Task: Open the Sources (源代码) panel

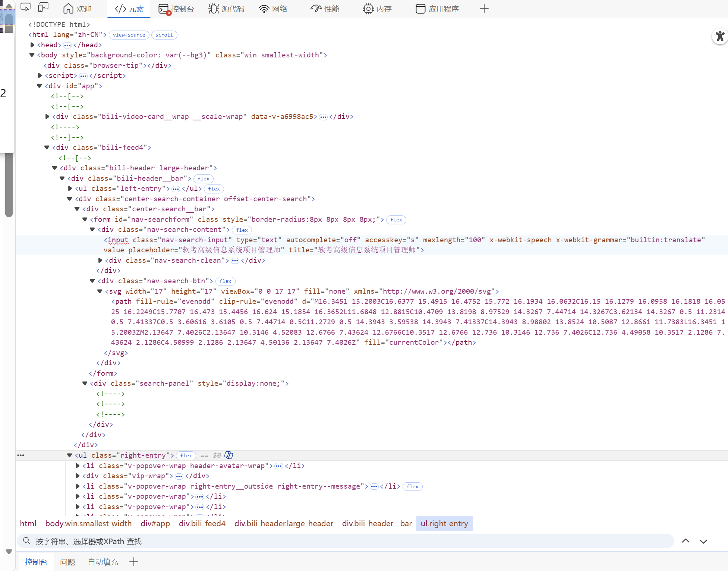Action: (x=226, y=9)
